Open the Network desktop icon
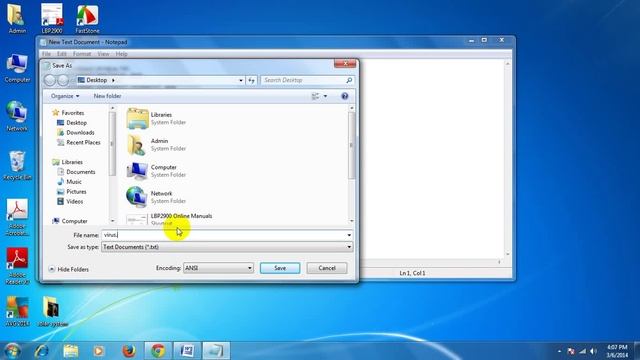Screen dimensions: 640x360 pyautogui.click(x=17, y=116)
